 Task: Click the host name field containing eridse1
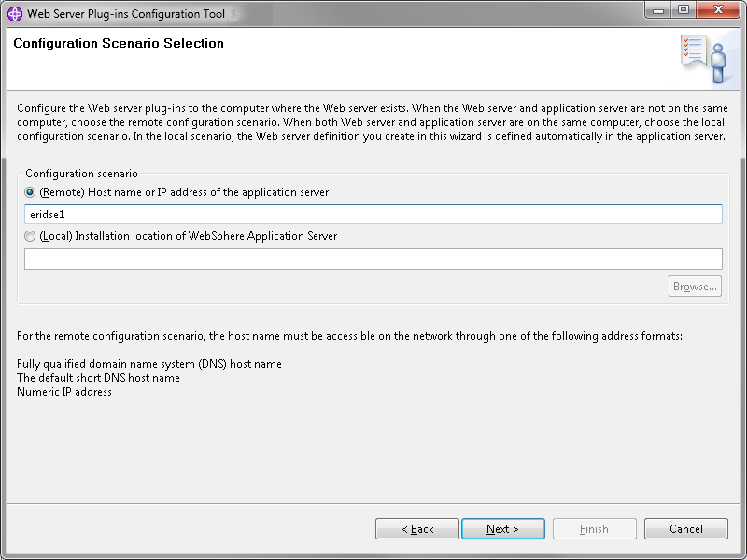pos(373,215)
